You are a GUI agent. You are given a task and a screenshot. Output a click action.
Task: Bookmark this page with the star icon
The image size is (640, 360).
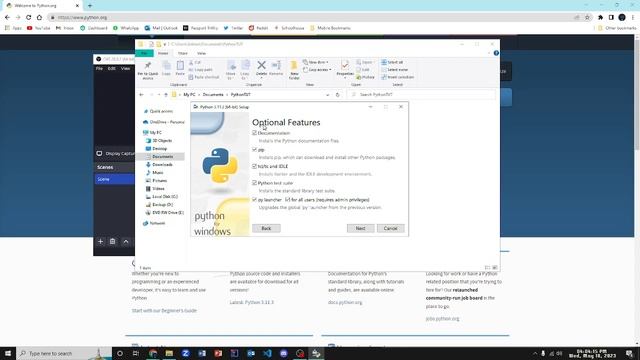point(587,18)
